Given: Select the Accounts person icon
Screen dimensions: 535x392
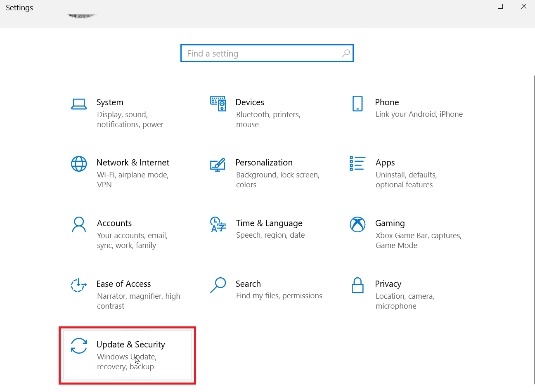Looking at the screenshot, I should point(79,224).
